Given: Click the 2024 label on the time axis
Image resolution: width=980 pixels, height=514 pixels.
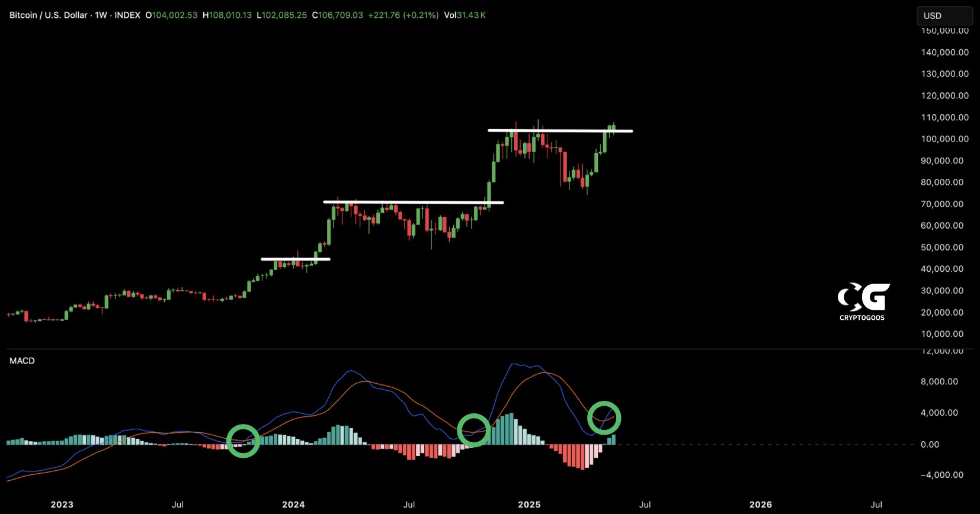Looking at the screenshot, I should pyautogui.click(x=293, y=505).
